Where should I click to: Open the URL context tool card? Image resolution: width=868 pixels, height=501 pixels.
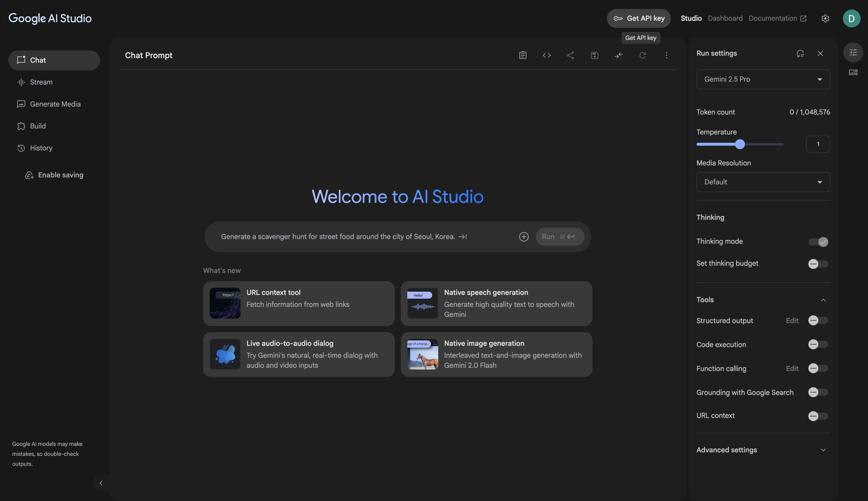click(x=298, y=303)
